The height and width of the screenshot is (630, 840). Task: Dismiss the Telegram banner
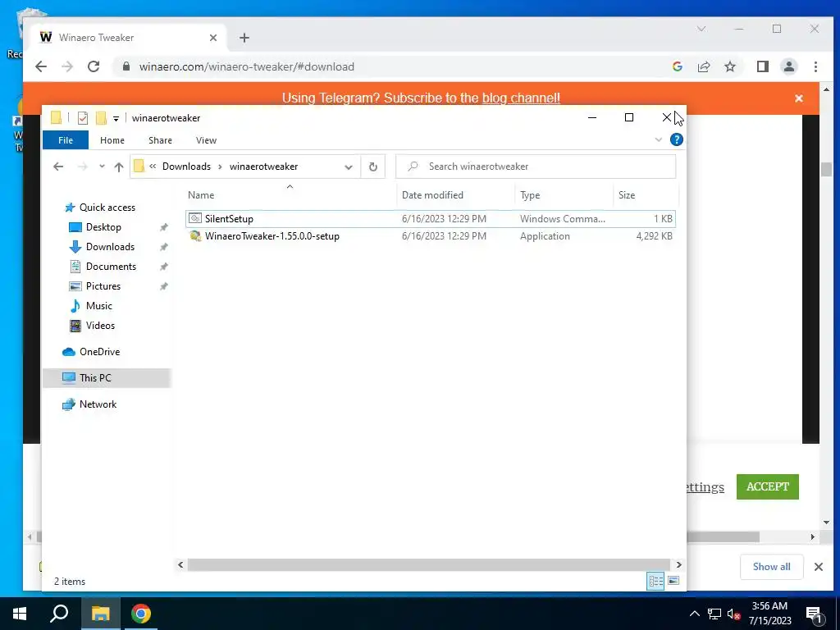(799, 98)
